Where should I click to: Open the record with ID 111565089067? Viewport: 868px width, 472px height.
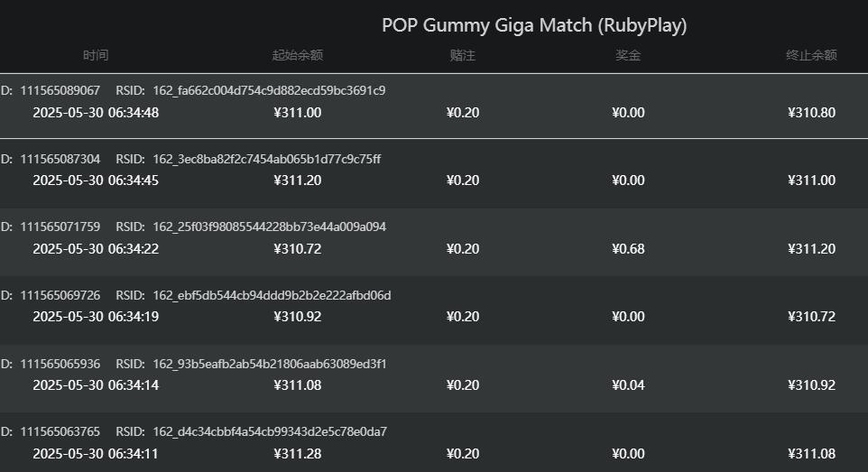point(60,90)
